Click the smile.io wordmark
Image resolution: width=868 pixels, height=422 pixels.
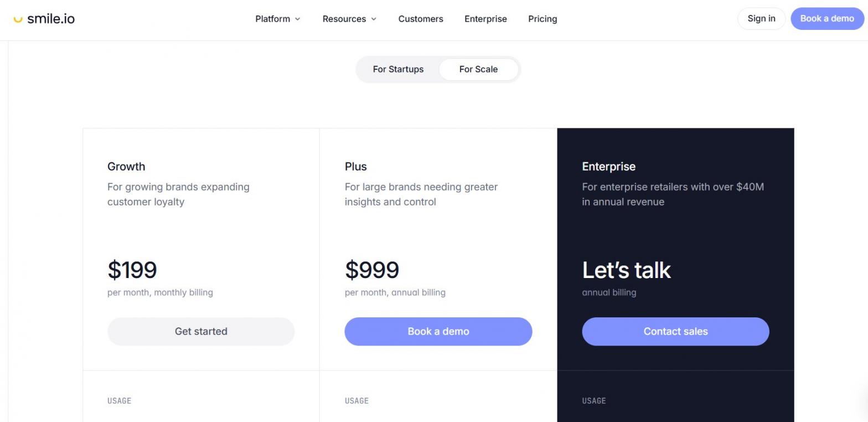(x=51, y=19)
